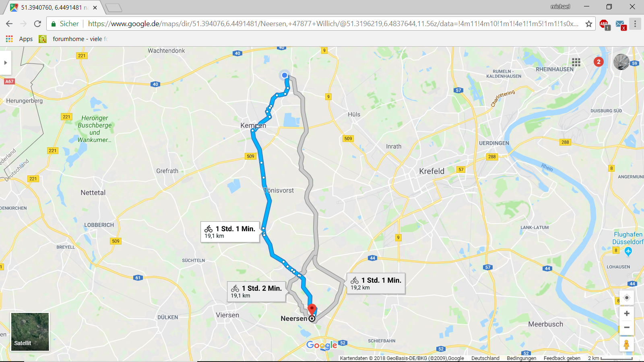Click the Adblock extension icon
The image size is (644, 362).
605,24
